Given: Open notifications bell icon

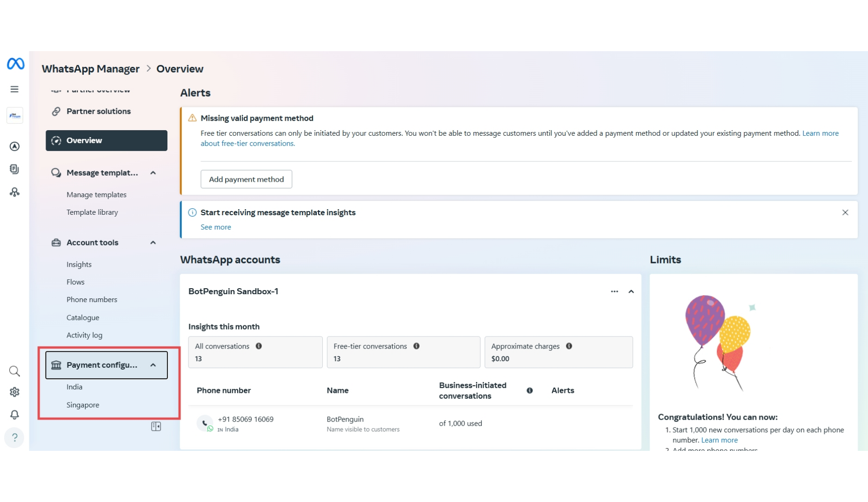Looking at the screenshot, I should tap(14, 414).
